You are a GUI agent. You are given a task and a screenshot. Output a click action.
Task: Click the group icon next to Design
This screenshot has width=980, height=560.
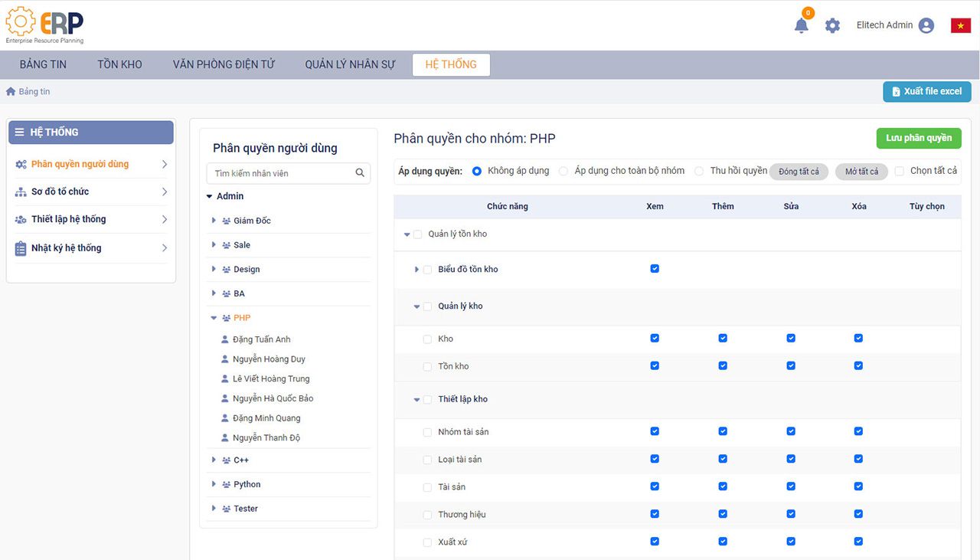(x=226, y=270)
